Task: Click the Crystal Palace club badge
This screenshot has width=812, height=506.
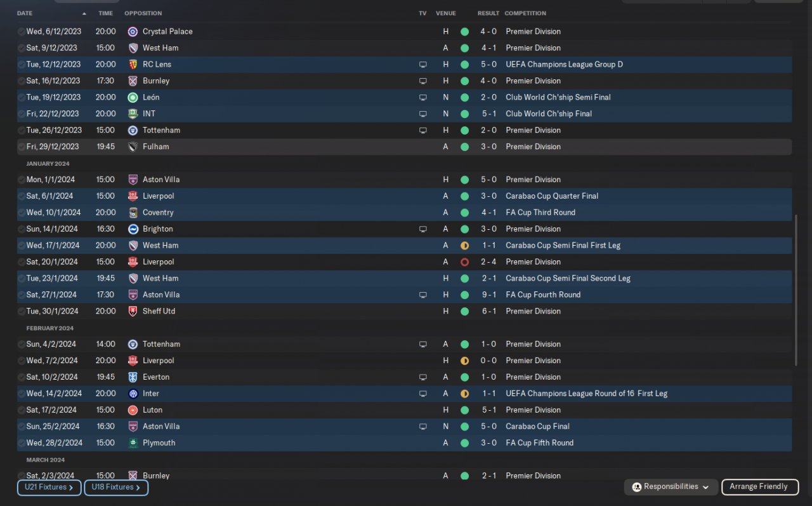Action: 133,31
